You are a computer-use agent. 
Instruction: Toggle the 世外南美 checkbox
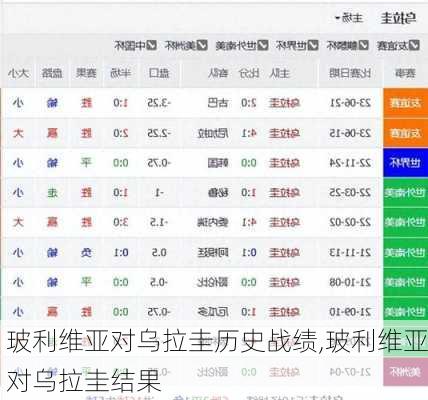point(263,45)
